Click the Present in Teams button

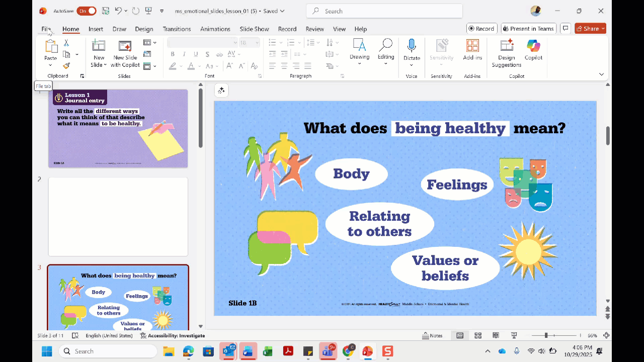coord(528,29)
